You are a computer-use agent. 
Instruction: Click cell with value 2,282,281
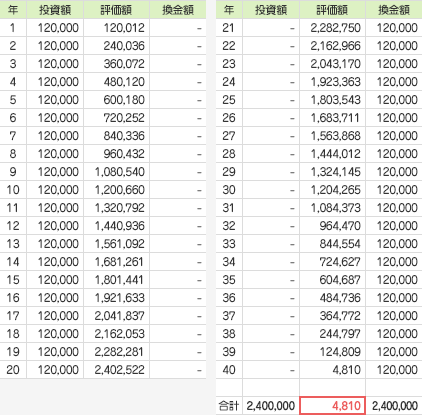[117, 352]
